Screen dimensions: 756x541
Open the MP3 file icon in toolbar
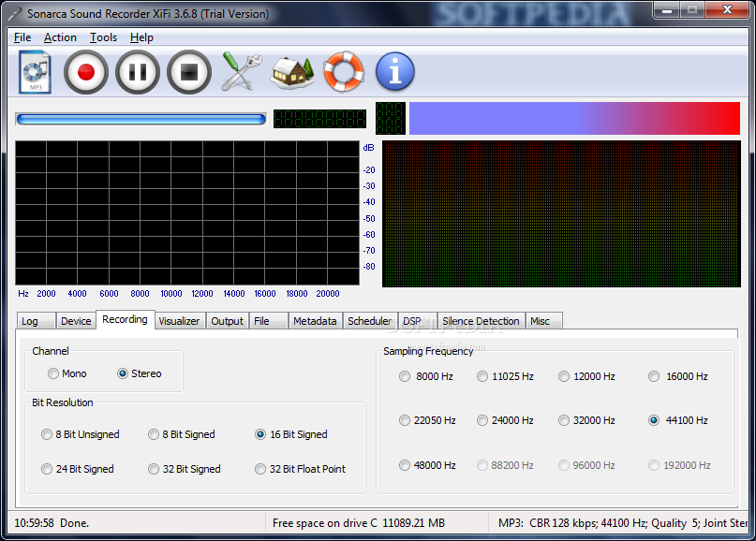(x=35, y=72)
